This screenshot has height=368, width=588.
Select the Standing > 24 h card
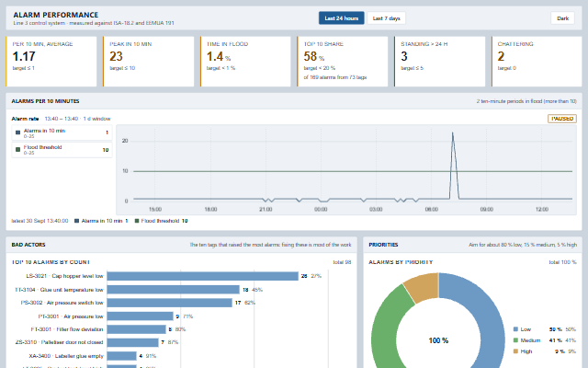[x=439, y=62]
